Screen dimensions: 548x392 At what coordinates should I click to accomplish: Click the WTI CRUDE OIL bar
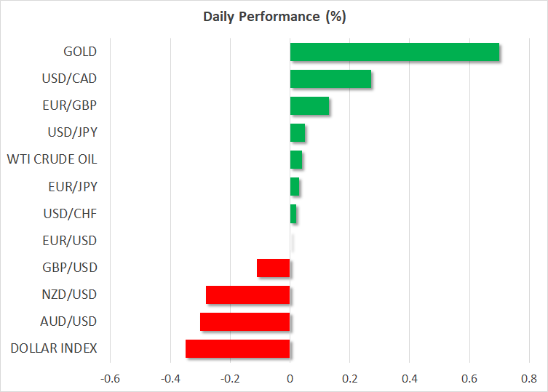(296, 160)
